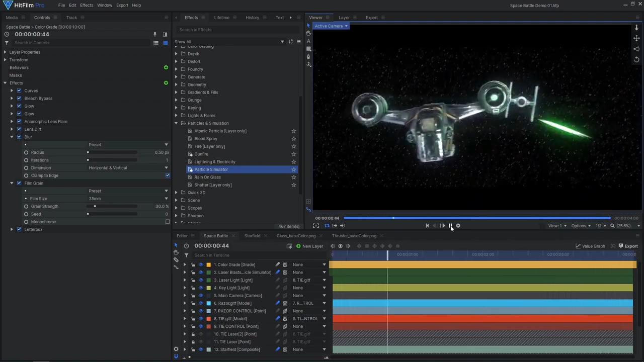The image size is (644, 362).
Task: Jump to start of the viewer playback
Action: point(427,226)
